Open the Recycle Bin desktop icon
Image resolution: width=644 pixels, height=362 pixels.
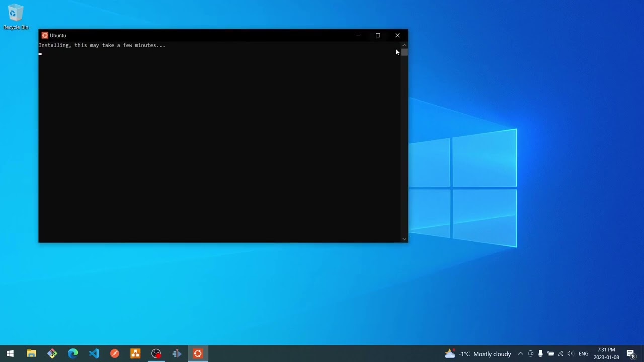click(x=16, y=17)
